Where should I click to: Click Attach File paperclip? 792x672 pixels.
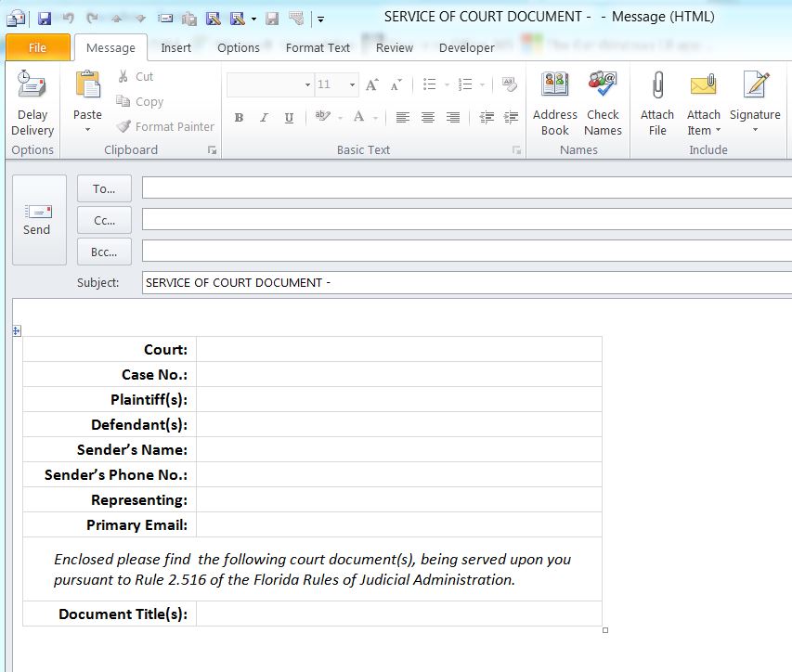657,104
